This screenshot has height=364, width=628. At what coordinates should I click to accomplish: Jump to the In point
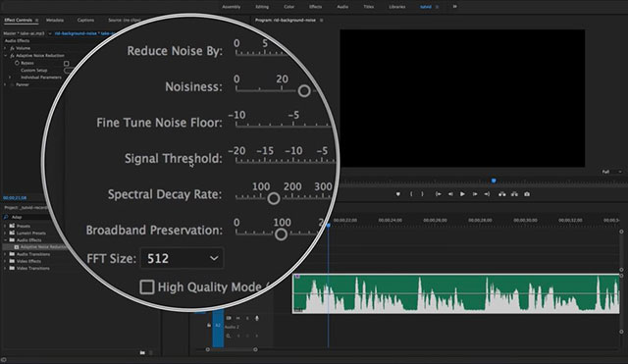pyautogui.click(x=439, y=194)
